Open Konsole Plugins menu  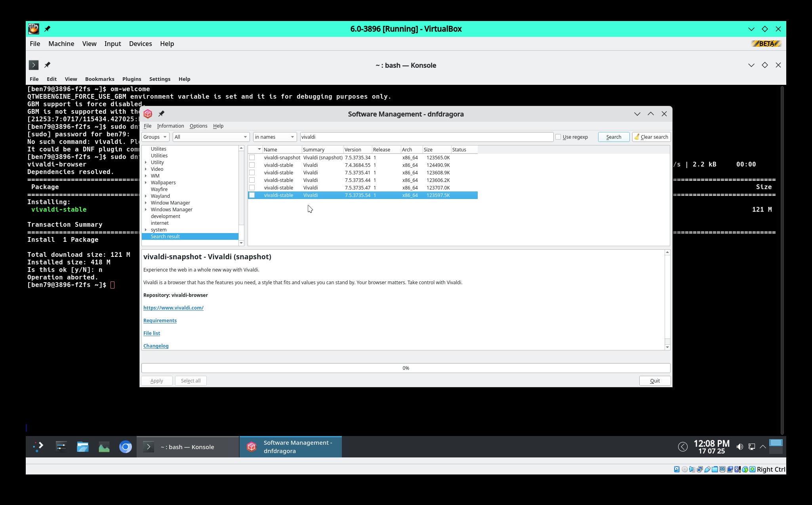(132, 79)
